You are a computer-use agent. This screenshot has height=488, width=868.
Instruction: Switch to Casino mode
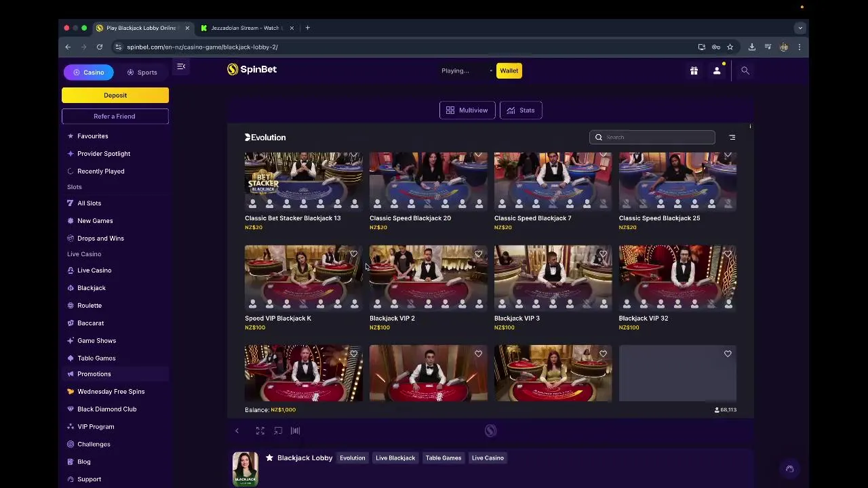click(89, 73)
